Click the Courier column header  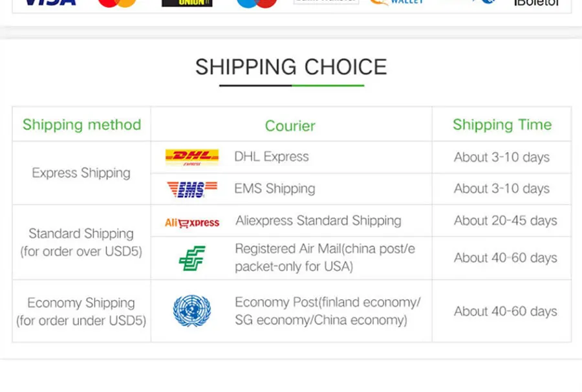[290, 126]
